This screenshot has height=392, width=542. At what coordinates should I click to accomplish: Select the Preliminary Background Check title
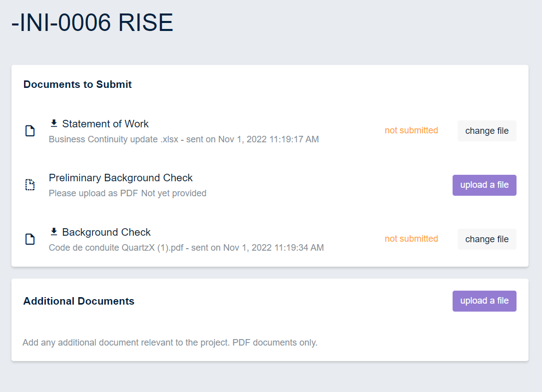click(x=120, y=178)
